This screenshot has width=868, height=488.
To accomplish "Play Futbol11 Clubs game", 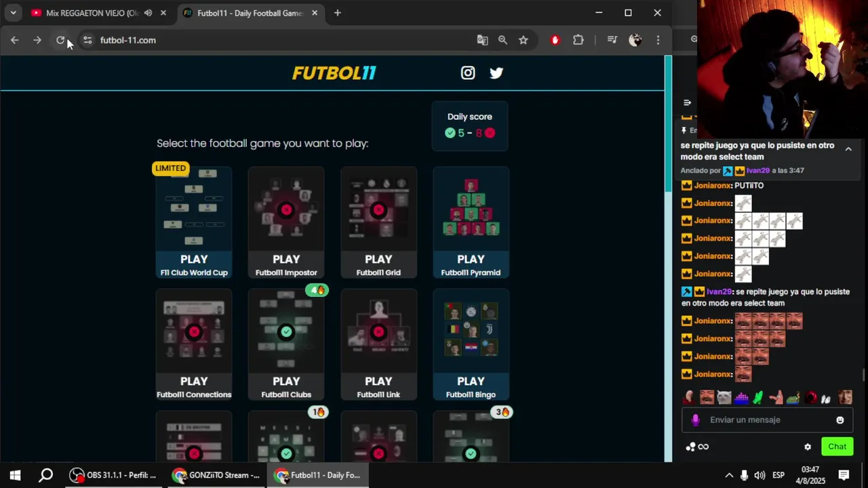I will (286, 344).
